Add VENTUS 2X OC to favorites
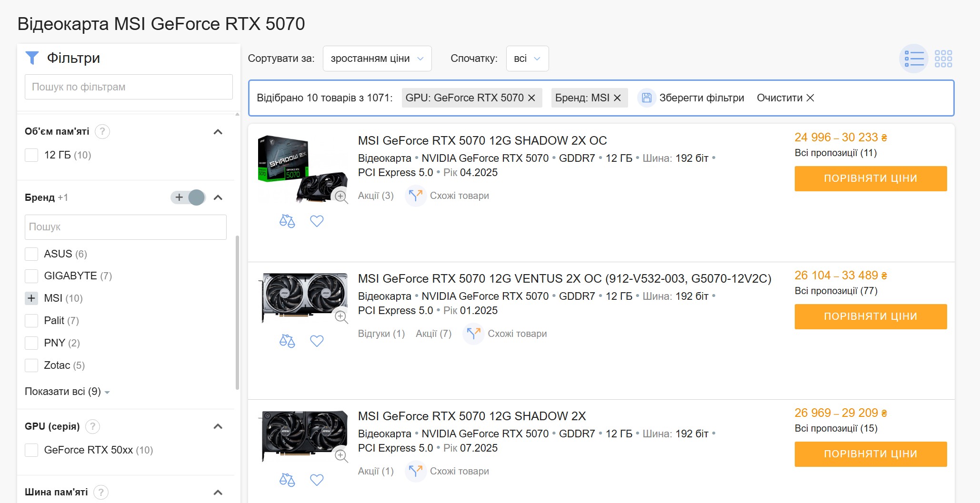The image size is (980, 503). tap(317, 341)
